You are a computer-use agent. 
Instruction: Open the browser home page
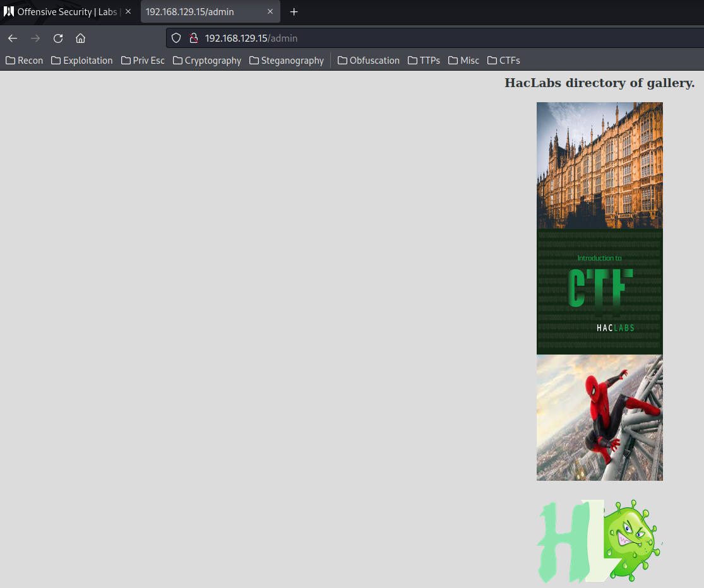tap(80, 38)
